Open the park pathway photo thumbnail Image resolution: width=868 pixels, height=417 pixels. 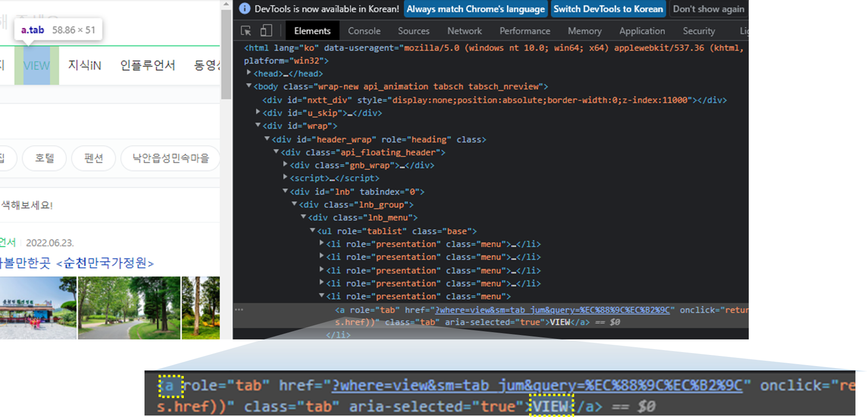(129, 307)
